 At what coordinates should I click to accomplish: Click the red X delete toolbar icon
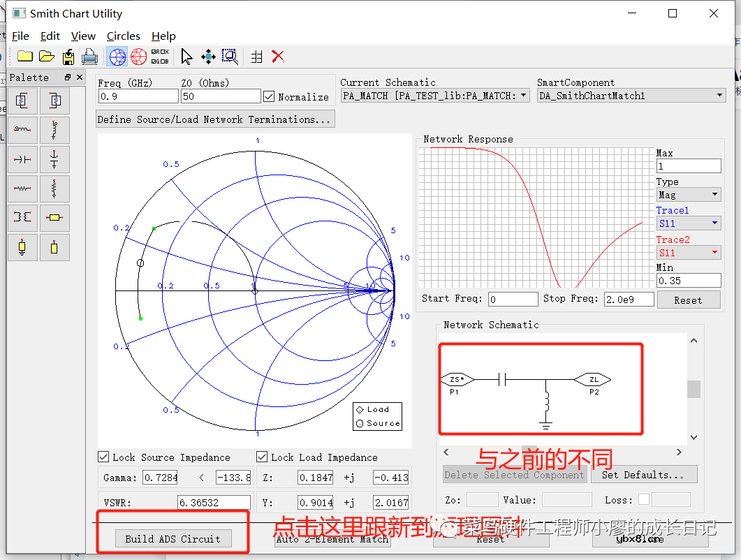(x=278, y=57)
